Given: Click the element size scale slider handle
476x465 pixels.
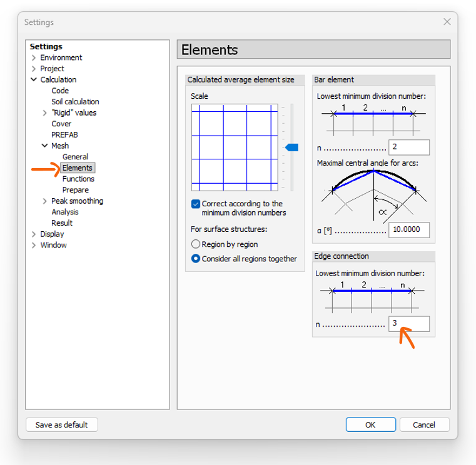Looking at the screenshot, I should pos(292,147).
